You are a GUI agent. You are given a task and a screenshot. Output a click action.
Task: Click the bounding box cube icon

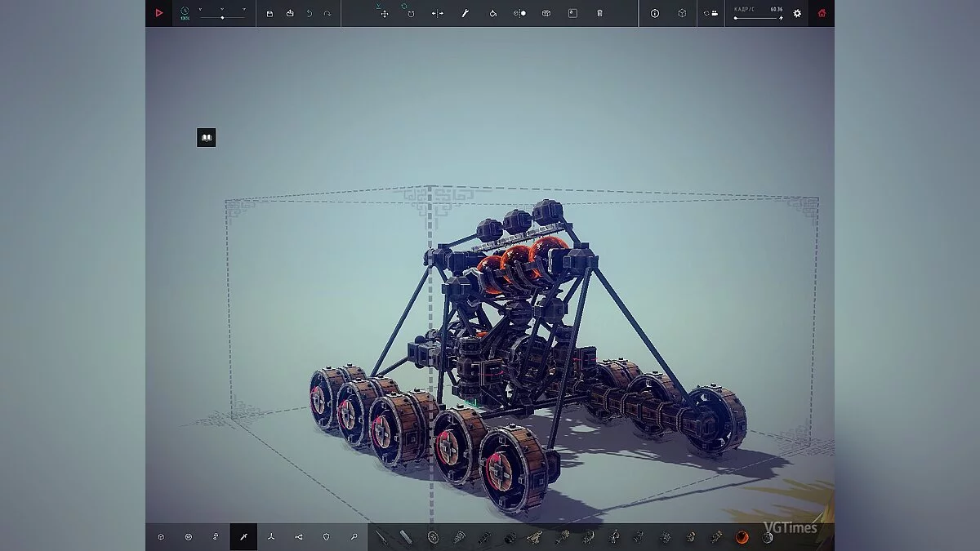click(x=682, y=13)
